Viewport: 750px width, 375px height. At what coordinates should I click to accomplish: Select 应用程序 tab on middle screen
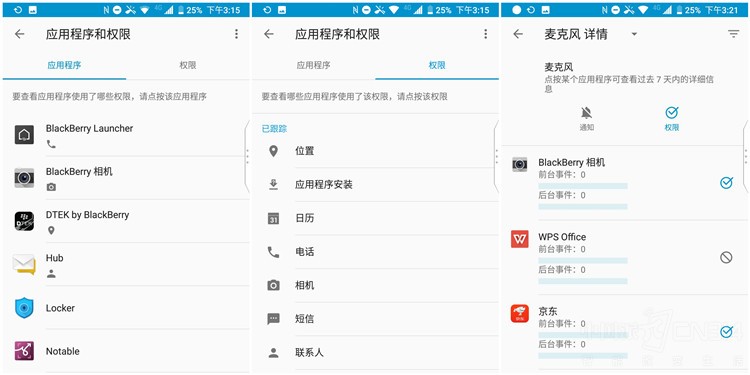313,66
